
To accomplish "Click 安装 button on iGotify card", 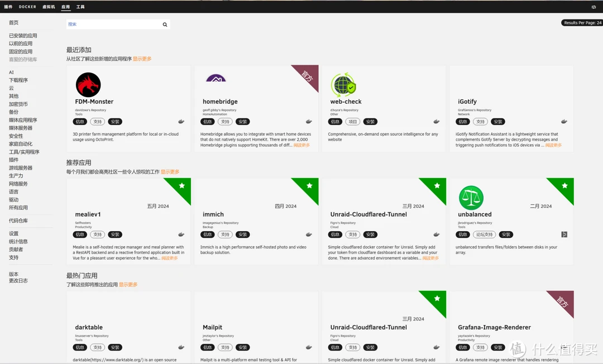I will [498, 122].
